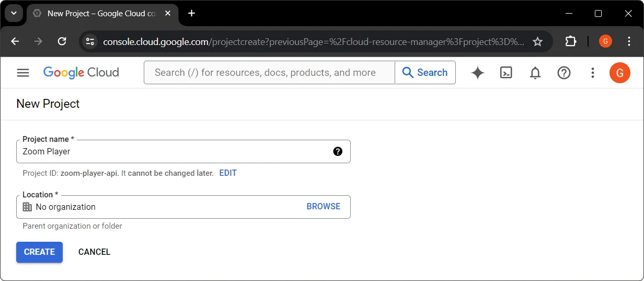Viewport: 644px width, 281px height.
Task: Click the browser forward arrow
Action: (38, 41)
